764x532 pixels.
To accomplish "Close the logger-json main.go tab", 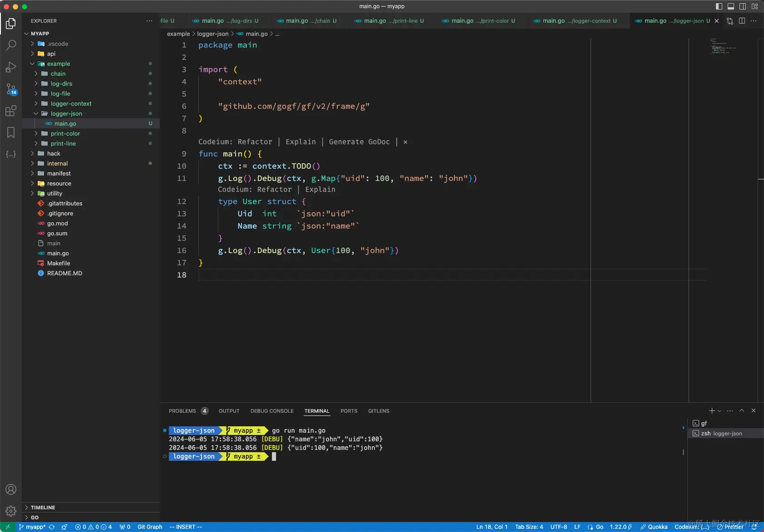I will [717, 21].
